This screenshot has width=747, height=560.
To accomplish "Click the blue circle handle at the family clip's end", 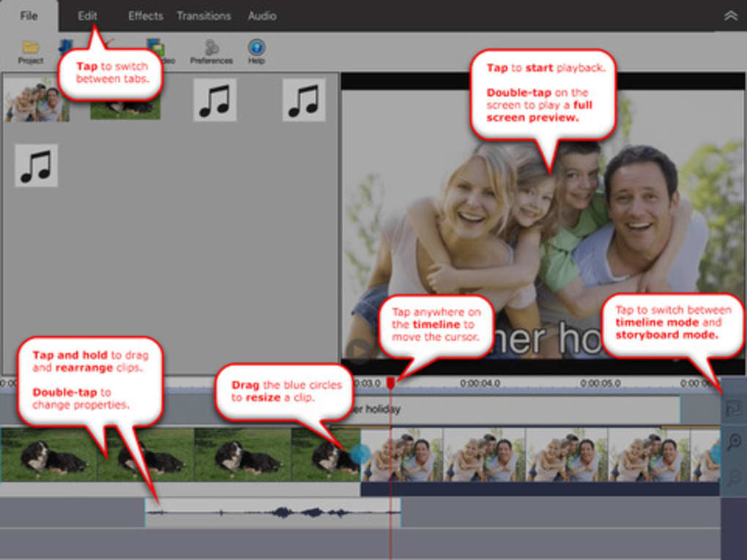I will click(716, 455).
